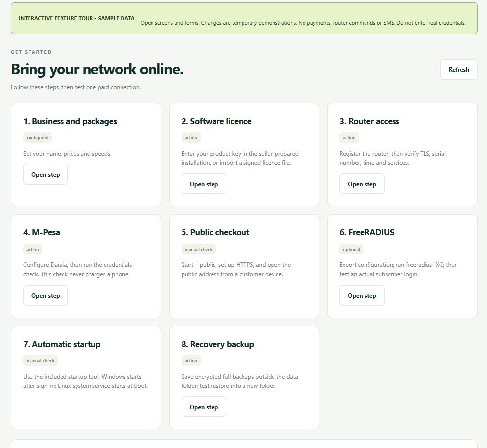Open the M-Pesa step
The width and height of the screenshot is (487, 448).
45,295
